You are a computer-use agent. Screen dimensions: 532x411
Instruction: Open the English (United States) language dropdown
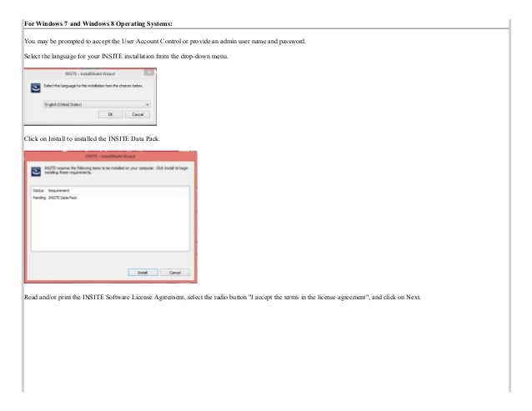point(97,104)
